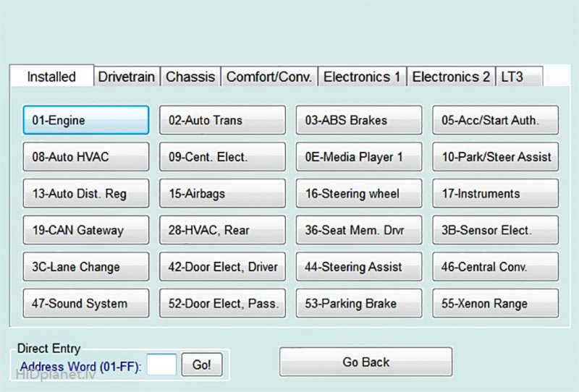Select the 02-Auto Trans module
This screenshot has height=392, width=579.
click(222, 120)
